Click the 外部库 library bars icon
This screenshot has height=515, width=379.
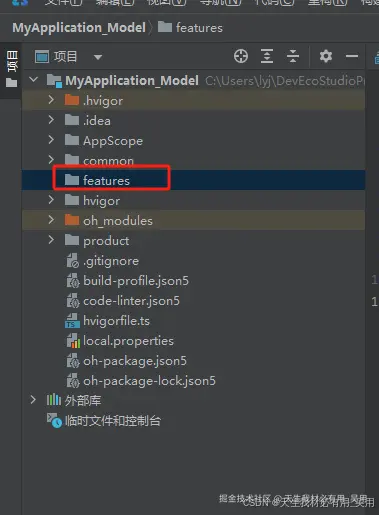coord(54,400)
